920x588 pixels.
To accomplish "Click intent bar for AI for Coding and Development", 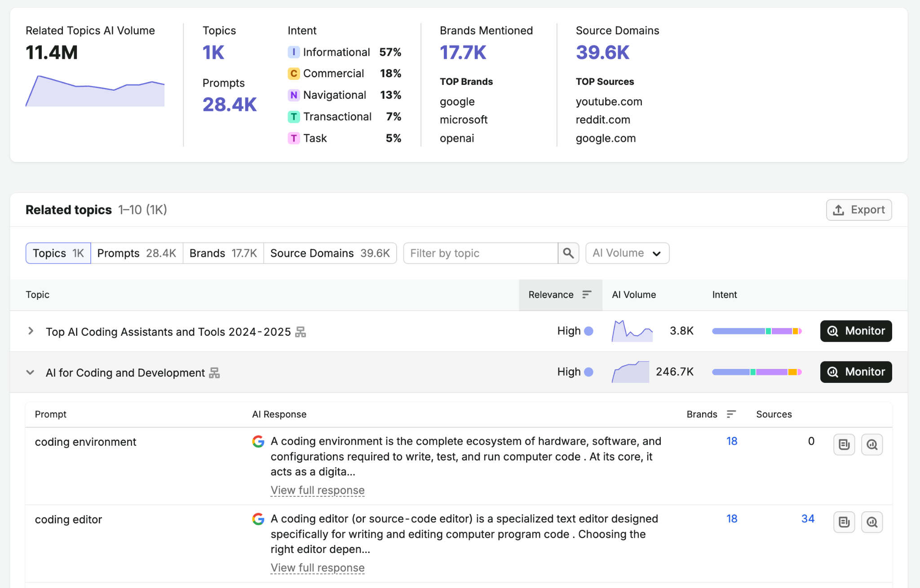I will 757,372.
